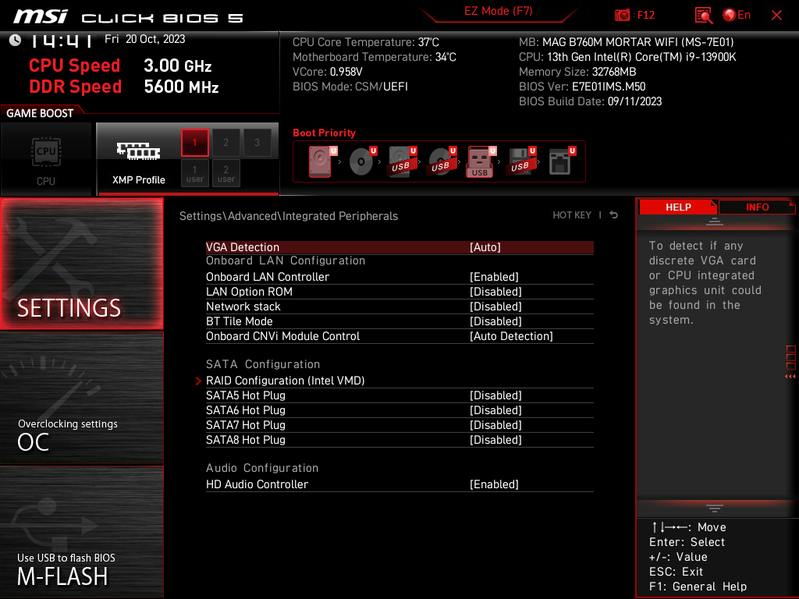Switch to the INFO tab
Image resolution: width=799 pixels, height=599 pixels.
[757, 207]
